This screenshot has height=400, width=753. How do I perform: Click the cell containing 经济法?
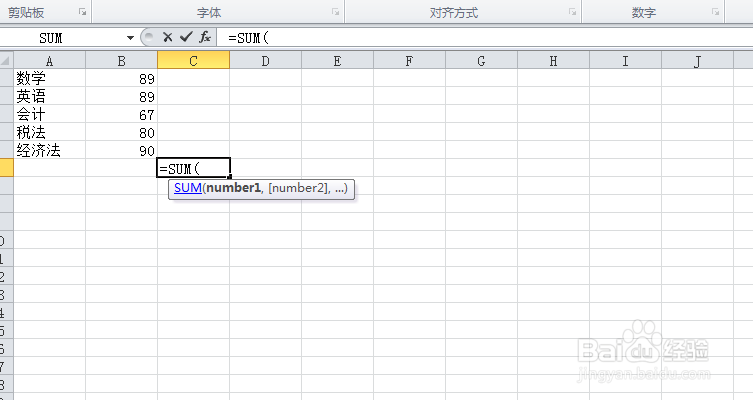click(49, 150)
